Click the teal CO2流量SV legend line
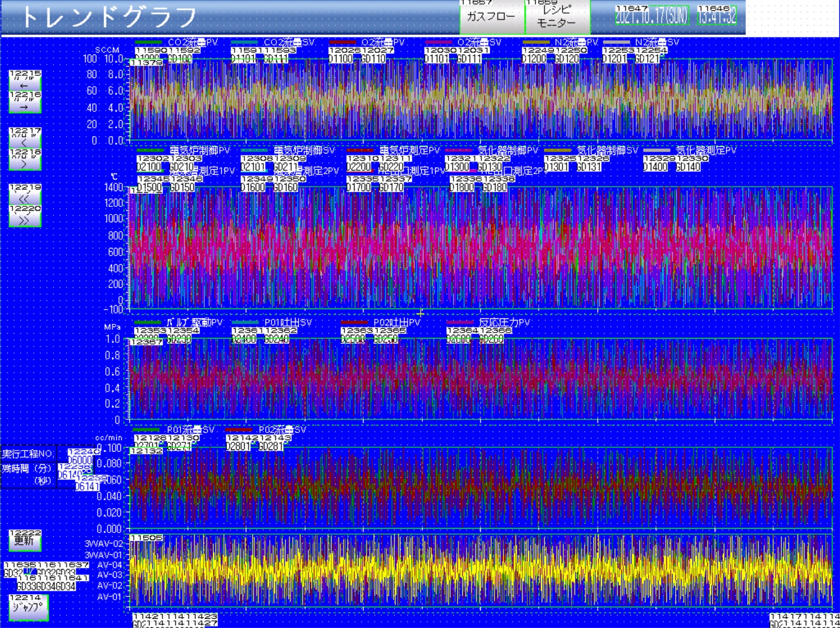Screen dimensions: 840x628 tap(244, 42)
